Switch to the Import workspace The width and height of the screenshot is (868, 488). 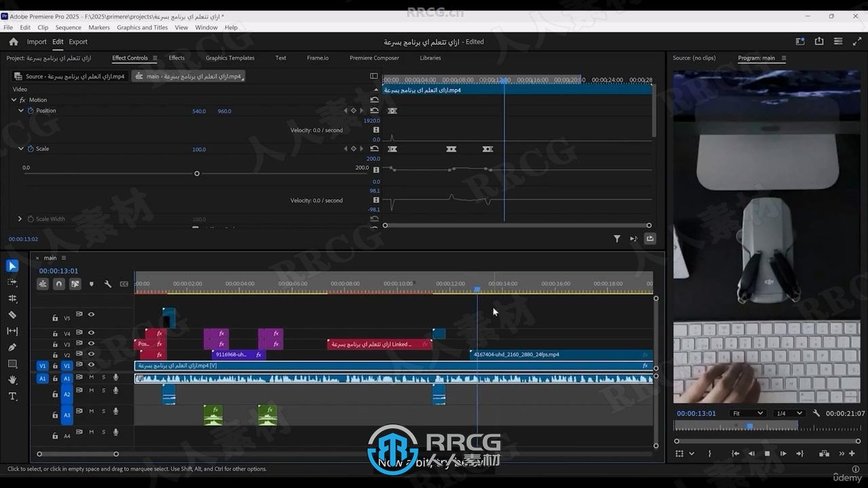coord(37,41)
